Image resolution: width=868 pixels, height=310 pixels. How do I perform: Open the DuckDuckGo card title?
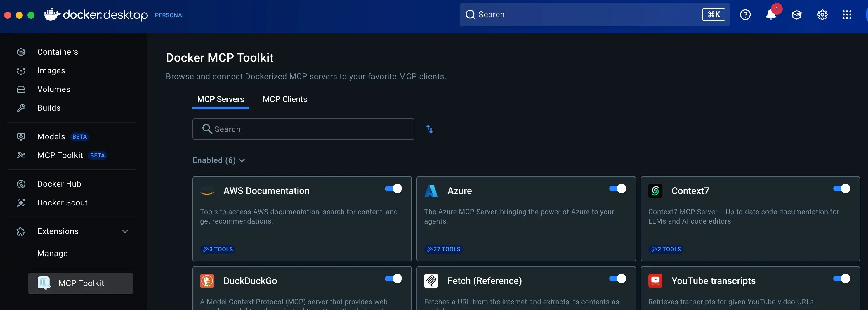click(250, 281)
